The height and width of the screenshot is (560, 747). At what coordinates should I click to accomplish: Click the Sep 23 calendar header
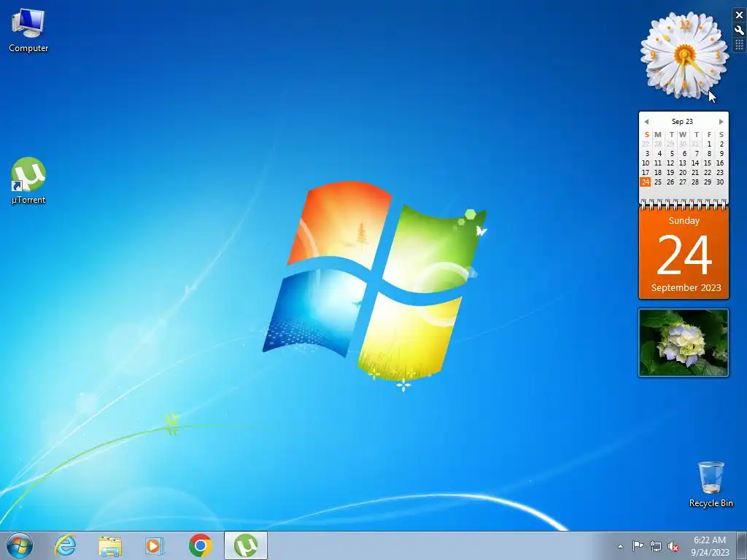click(682, 122)
